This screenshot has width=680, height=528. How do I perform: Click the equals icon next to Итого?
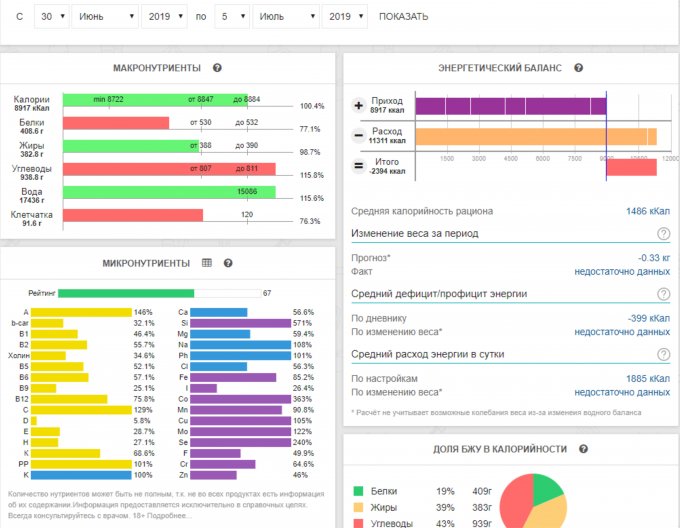click(359, 166)
